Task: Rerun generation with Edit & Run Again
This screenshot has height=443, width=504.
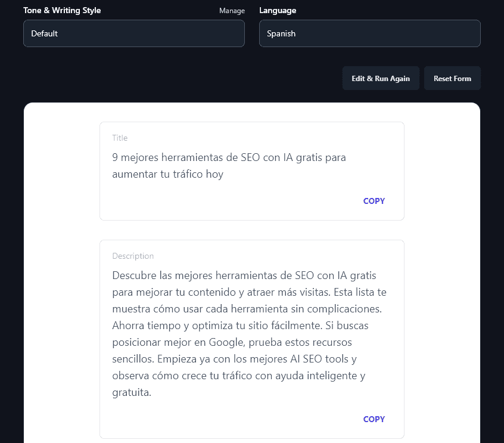Action: (x=381, y=78)
